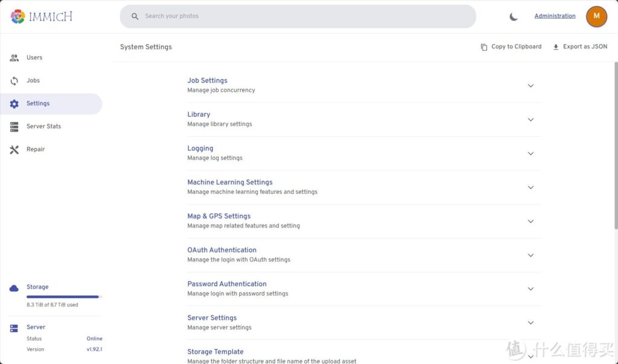Image resolution: width=618 pixels, height=364 pixels.
Task: Open the Administration link
Action: (555, 16)
